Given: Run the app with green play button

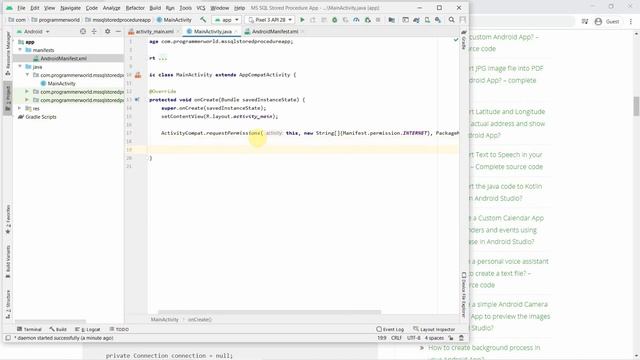Looking at the screenshot, I should 302,20.
